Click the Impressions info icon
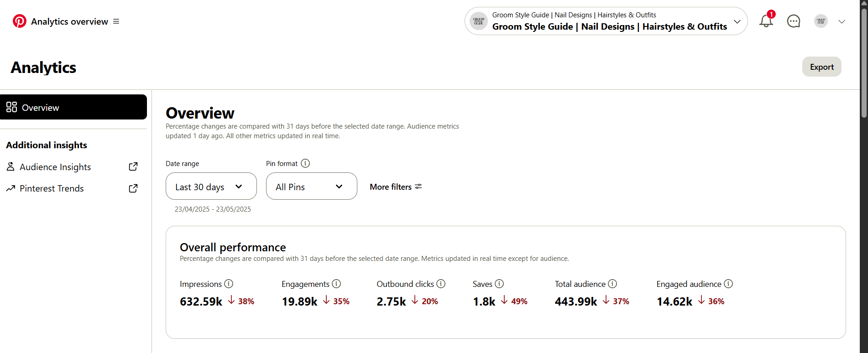868x353 pixels. [x=229, y=284]
